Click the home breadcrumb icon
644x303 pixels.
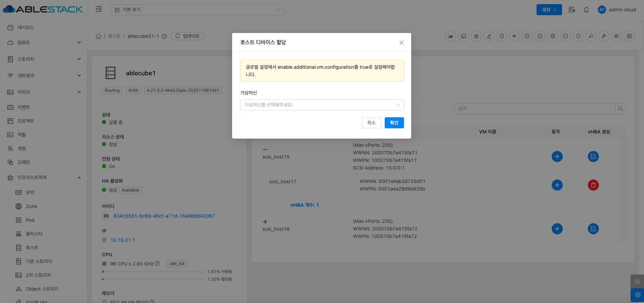[x=98, y=36]
